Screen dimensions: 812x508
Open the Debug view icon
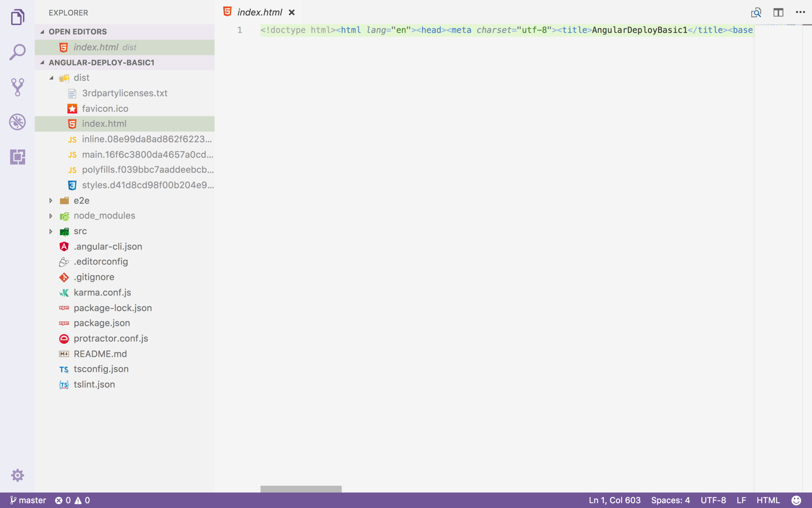[x=17, y=122]
